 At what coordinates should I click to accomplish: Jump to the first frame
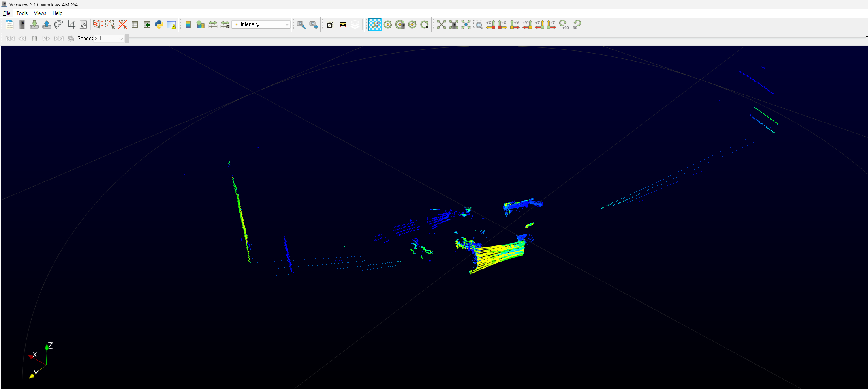point(10,39)
